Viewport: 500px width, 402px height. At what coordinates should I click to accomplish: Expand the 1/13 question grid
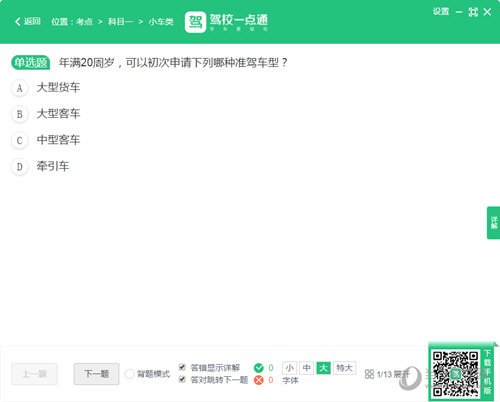point(393,375)
